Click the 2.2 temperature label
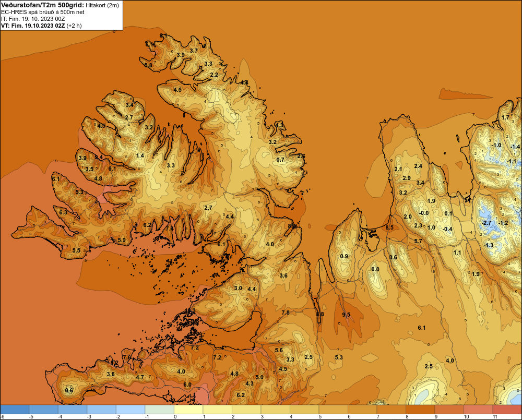This screenshot has width=522, height=420. [x=214, y=75]
